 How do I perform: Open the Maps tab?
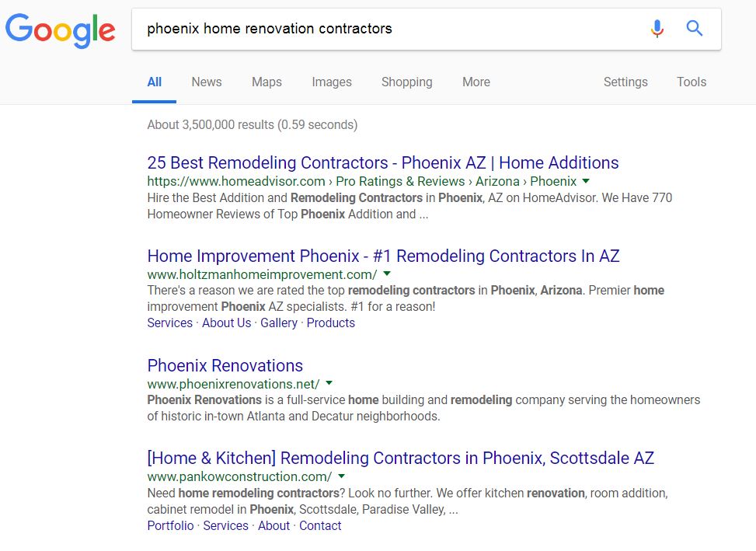coord(267,82)
